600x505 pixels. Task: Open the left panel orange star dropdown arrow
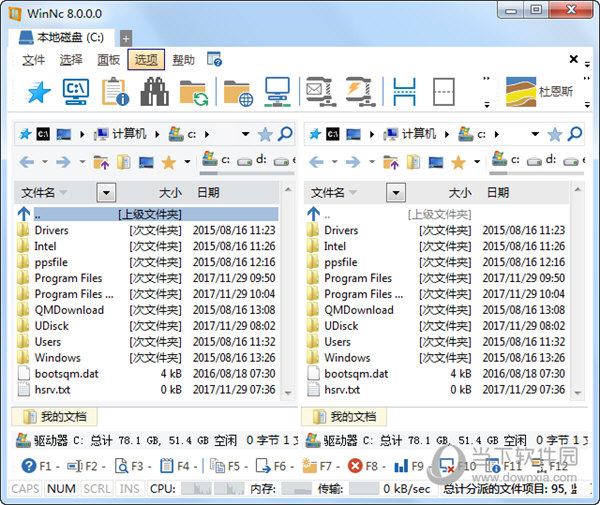point(188,161)
